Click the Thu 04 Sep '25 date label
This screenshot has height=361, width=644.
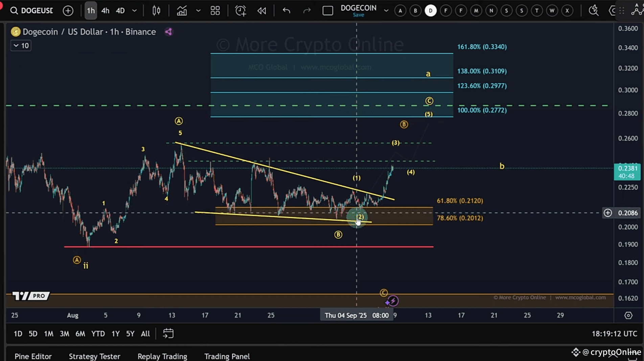click(356, 315)
